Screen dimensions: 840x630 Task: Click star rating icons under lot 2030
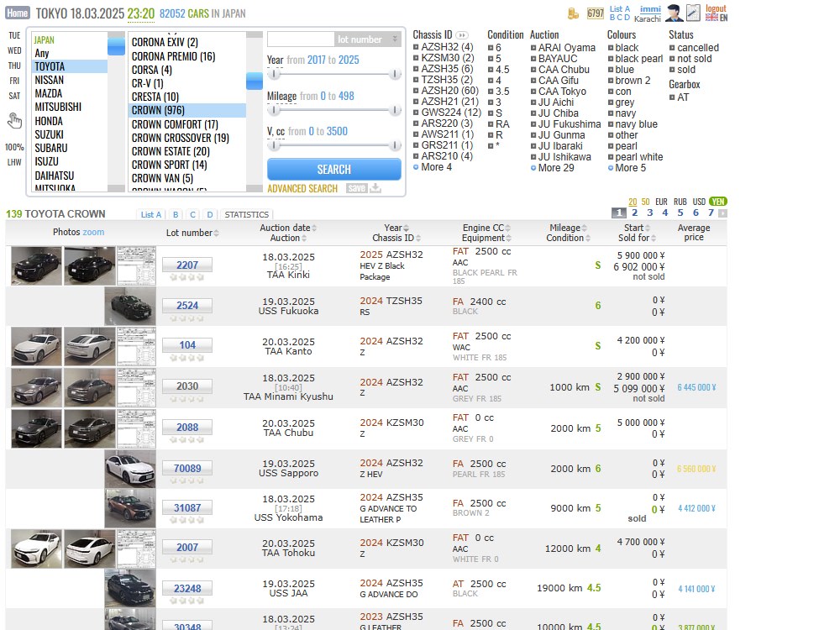click(187, 398)
